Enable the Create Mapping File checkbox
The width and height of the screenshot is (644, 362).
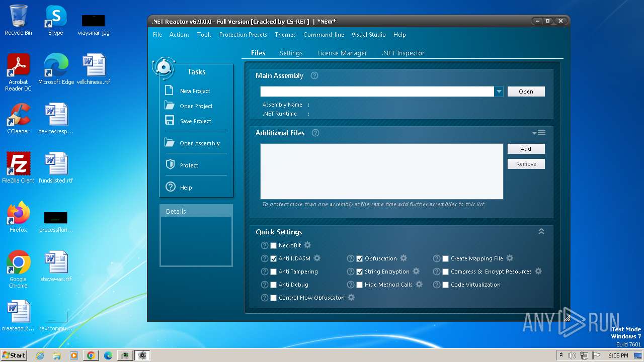click(446, 258)
